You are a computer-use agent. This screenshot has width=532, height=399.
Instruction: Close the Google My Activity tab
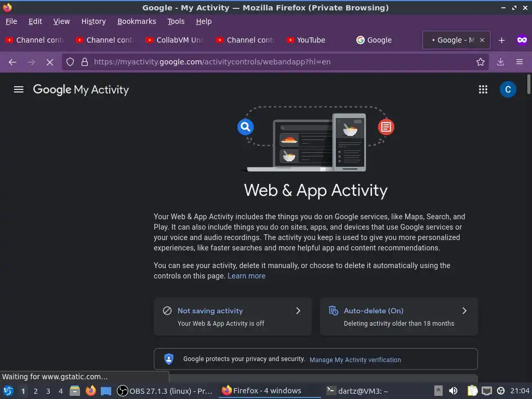pyautogui.click(x=482, y=40)
